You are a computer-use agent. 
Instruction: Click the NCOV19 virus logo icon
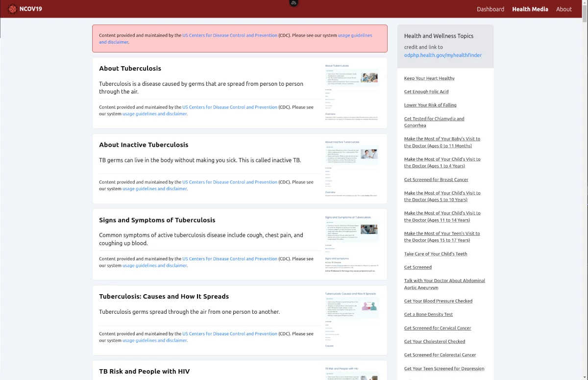[13, 9]
